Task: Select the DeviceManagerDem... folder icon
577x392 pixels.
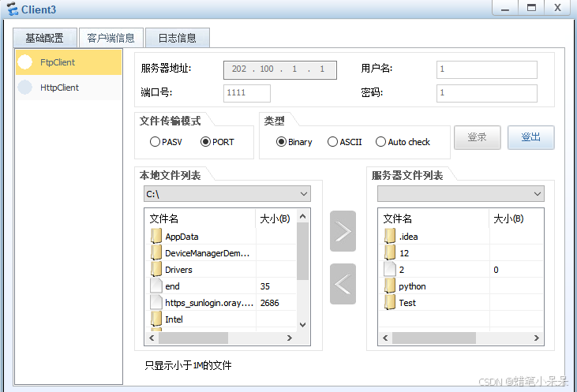Action: pos(156,252)
